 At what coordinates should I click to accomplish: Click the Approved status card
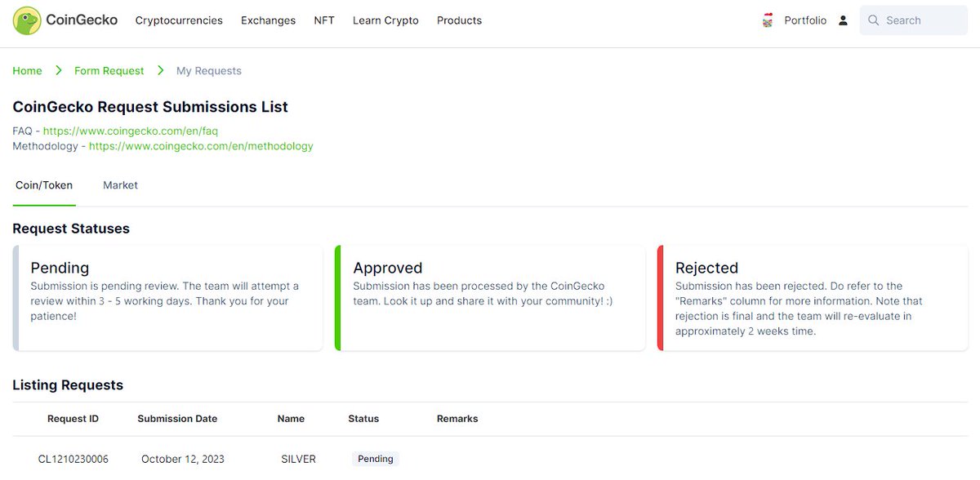click(x=490, y=298)
